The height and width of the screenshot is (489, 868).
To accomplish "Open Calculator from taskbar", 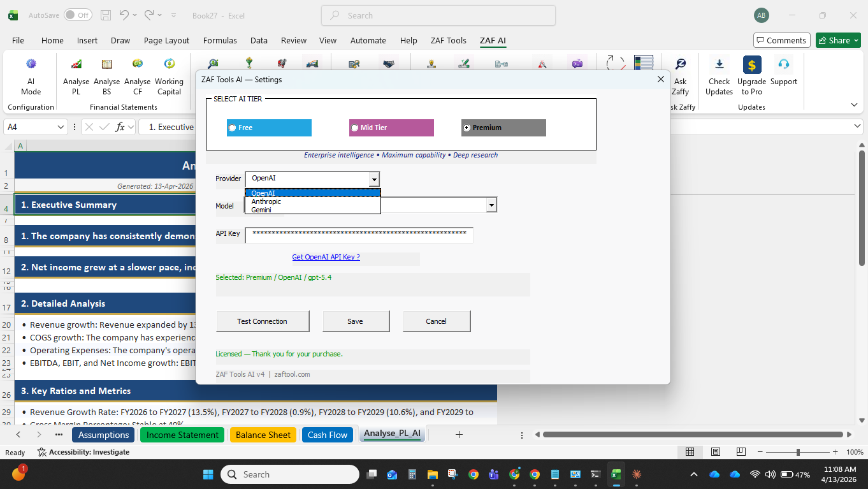I will (x=412, y=474).
